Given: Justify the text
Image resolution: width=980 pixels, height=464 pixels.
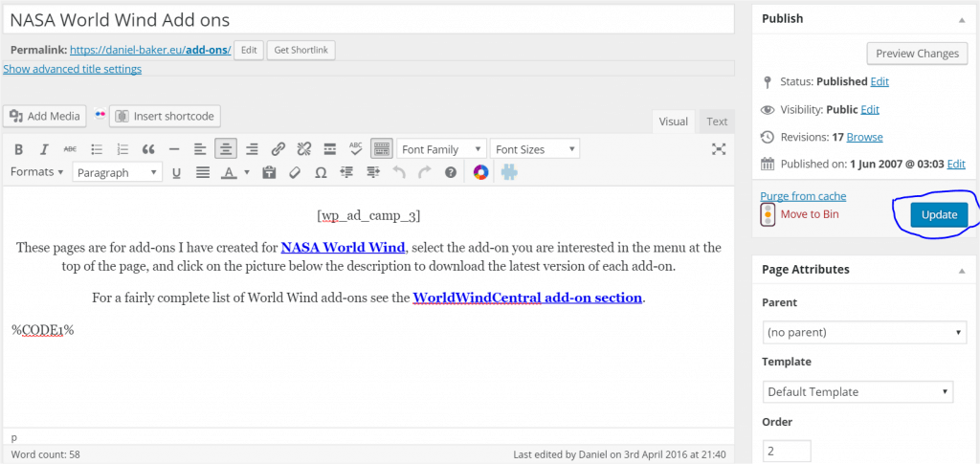Looking at the screenshot, I should [x=203, y=172].
